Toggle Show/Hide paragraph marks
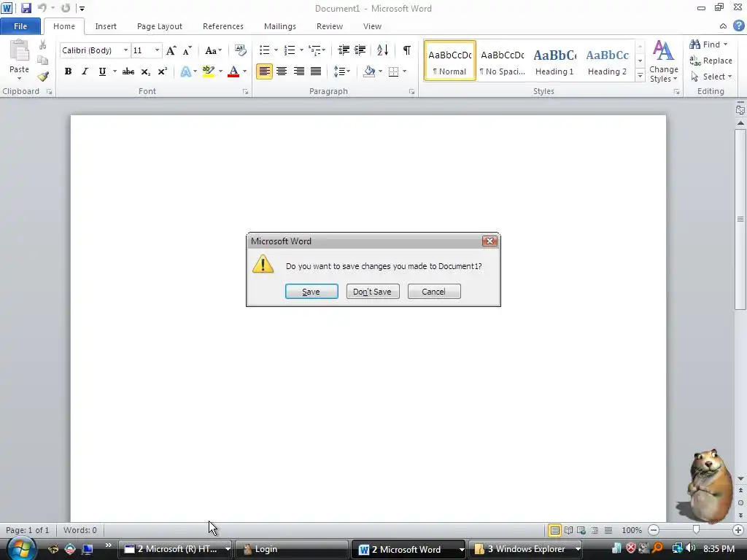747x560 pixels. point(407,50)
